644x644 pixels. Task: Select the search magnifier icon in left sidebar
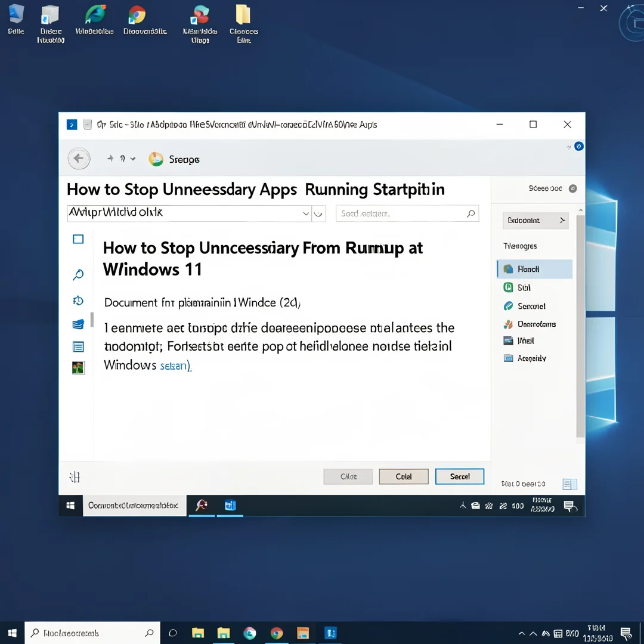click(x=78, y=274)
